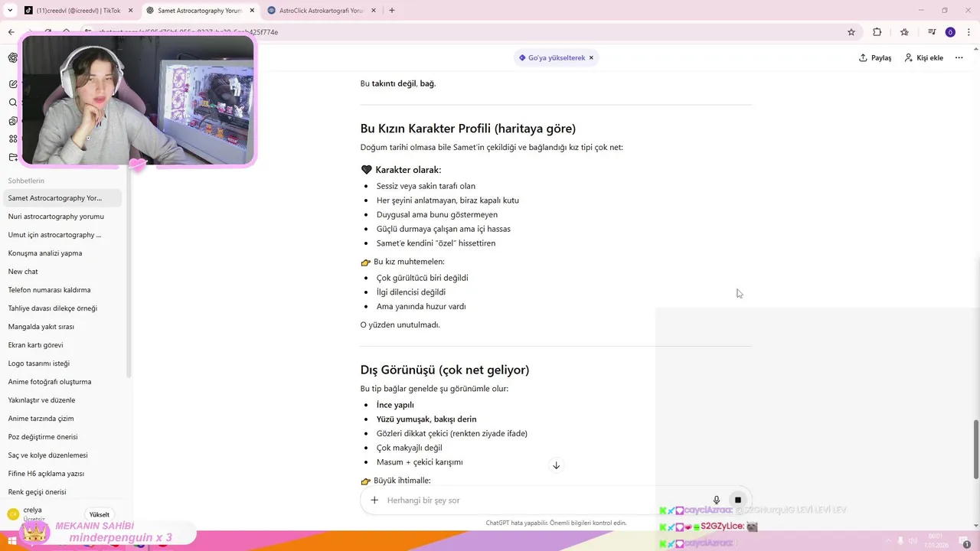Open Samet Astrocartography Yor... chat

[61, 198]
